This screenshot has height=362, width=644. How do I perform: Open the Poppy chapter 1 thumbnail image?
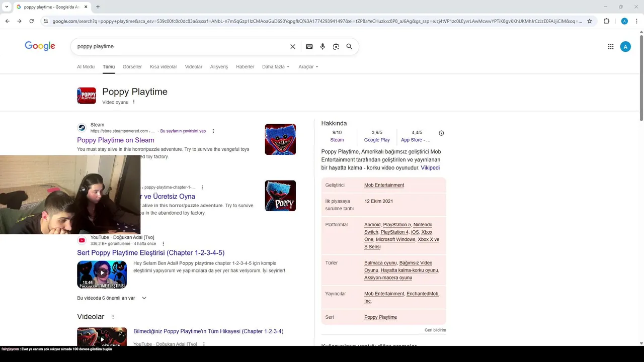pos(280,196)
